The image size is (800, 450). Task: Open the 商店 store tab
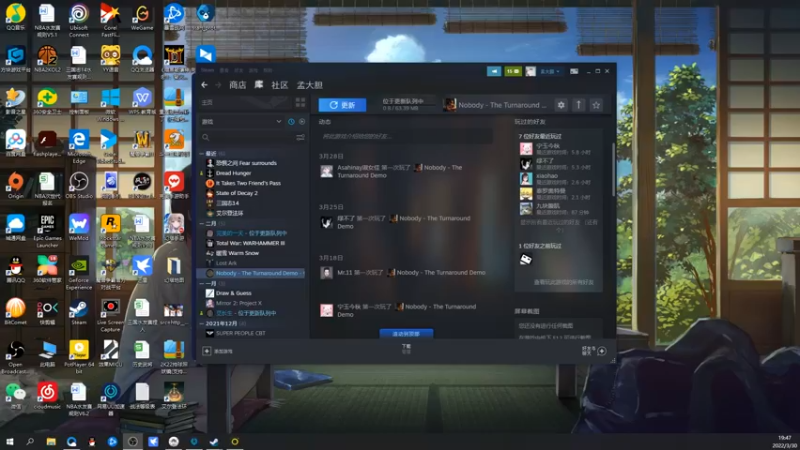(238, 85)
